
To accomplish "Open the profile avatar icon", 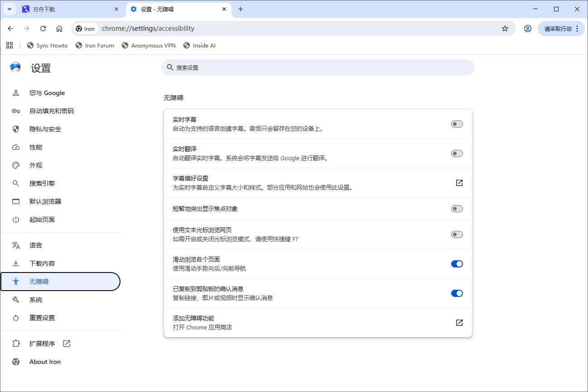I will click(x=527, y=28).
